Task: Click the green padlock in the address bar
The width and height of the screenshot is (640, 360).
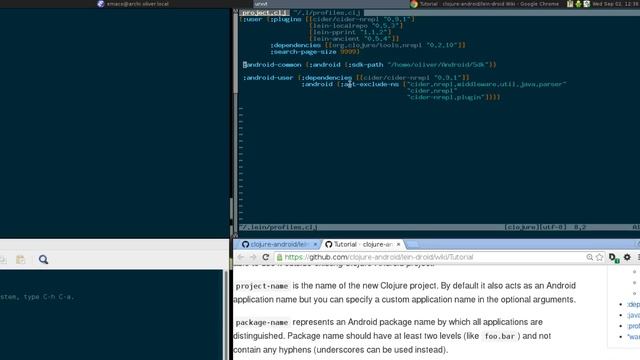Action: [280, 257]
